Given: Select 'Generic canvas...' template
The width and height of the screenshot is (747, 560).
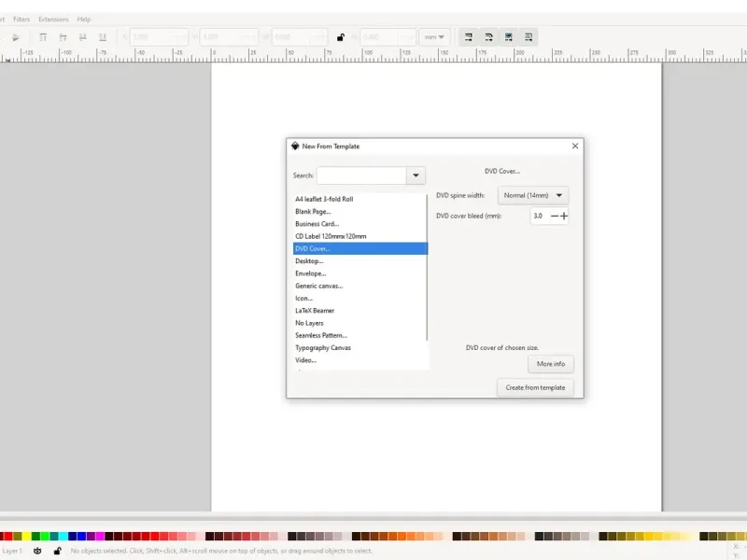Looking at the screenshot, I should (x=360, y=286).
